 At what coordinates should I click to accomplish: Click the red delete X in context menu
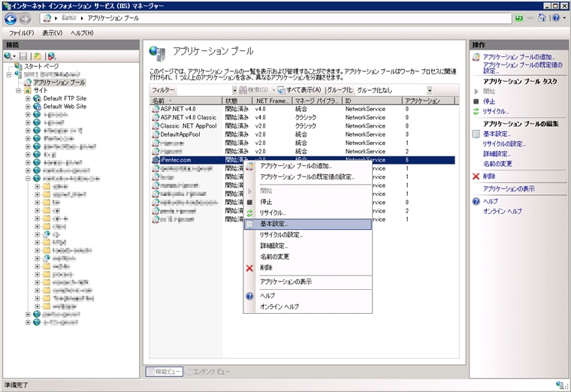point(250,268)
